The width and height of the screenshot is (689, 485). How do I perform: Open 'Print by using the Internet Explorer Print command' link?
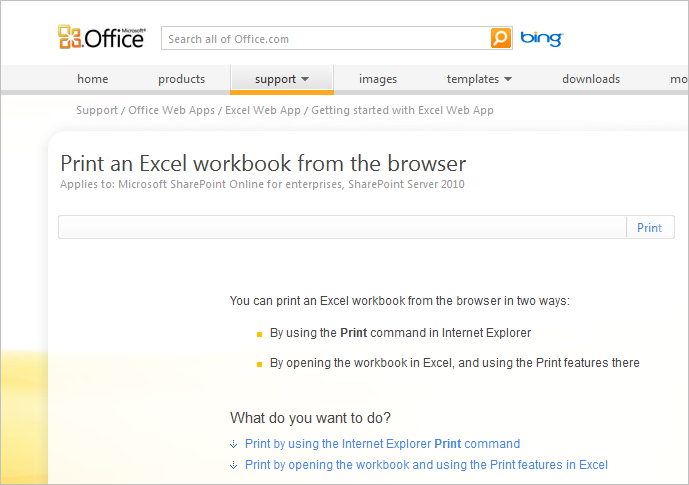382,444
